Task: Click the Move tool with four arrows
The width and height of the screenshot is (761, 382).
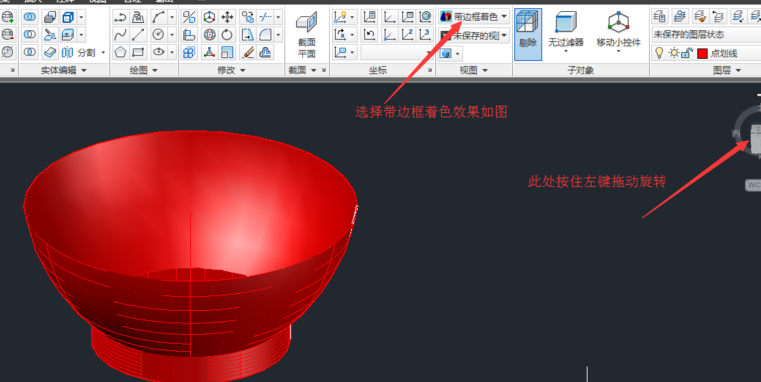Action: tap(227, 17)
